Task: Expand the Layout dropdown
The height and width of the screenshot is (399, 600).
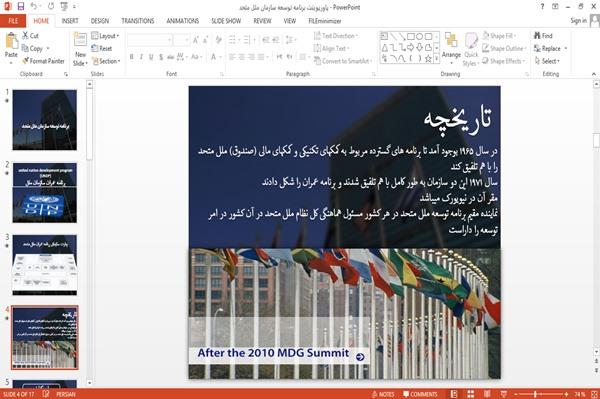Action: [105, 36]
